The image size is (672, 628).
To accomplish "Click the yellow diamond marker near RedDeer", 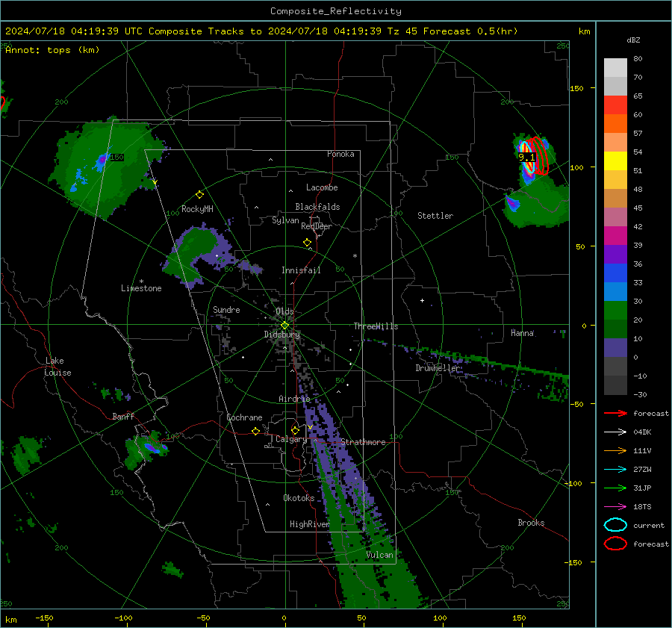I will point(307,243).
